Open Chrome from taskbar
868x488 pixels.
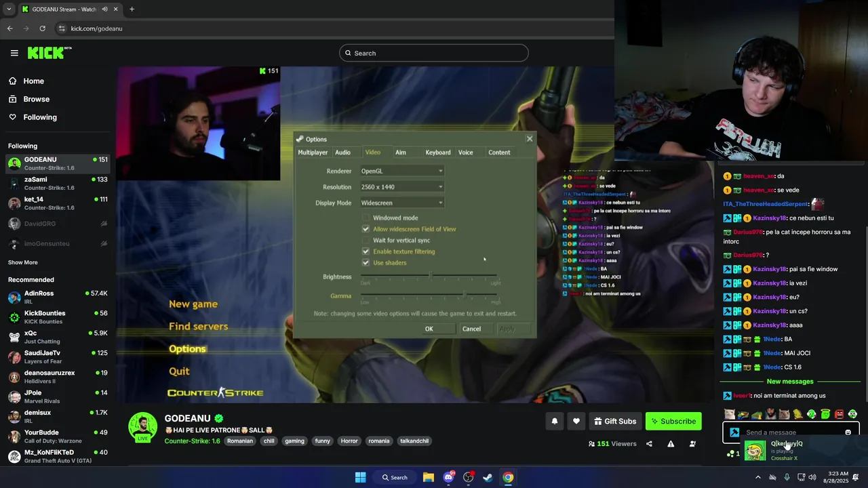(508, 477)
